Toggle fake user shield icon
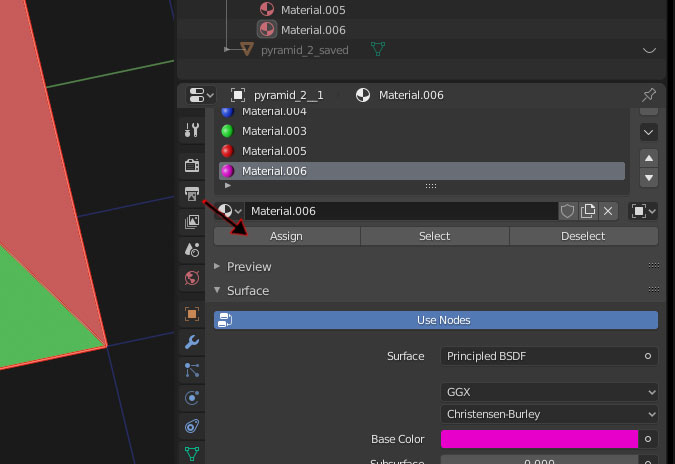This screenshot has width=675, height=464. (x=567, y=211)
